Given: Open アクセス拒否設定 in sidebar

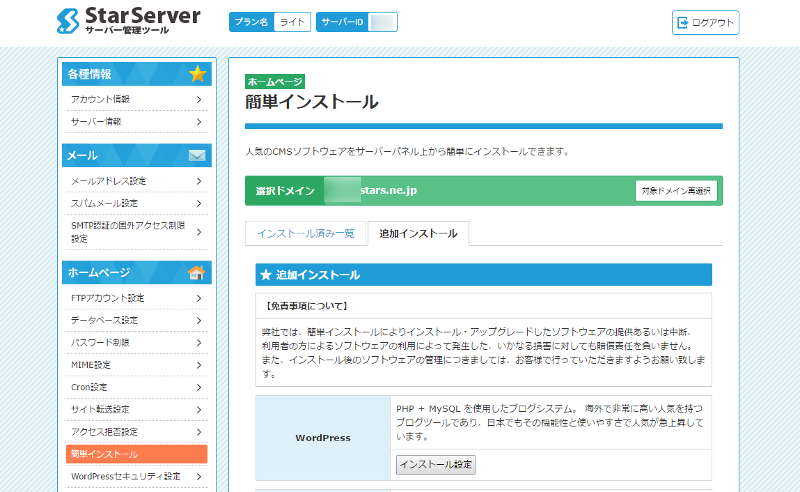Looking at the screenshot, I should [x=136, y=432].
